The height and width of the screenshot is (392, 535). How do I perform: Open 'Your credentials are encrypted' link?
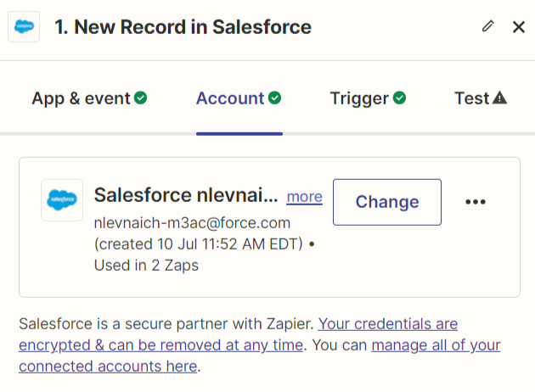(238, 334)
